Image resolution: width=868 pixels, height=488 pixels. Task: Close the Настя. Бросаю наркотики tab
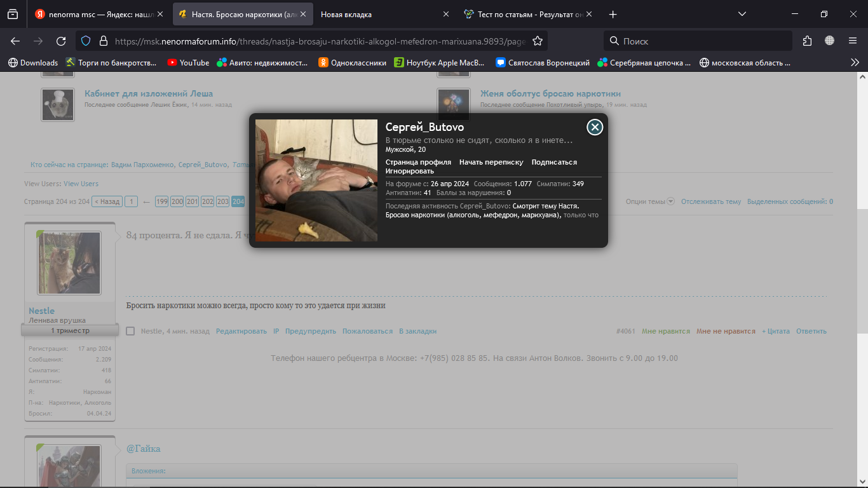click(x=303, y=14)
